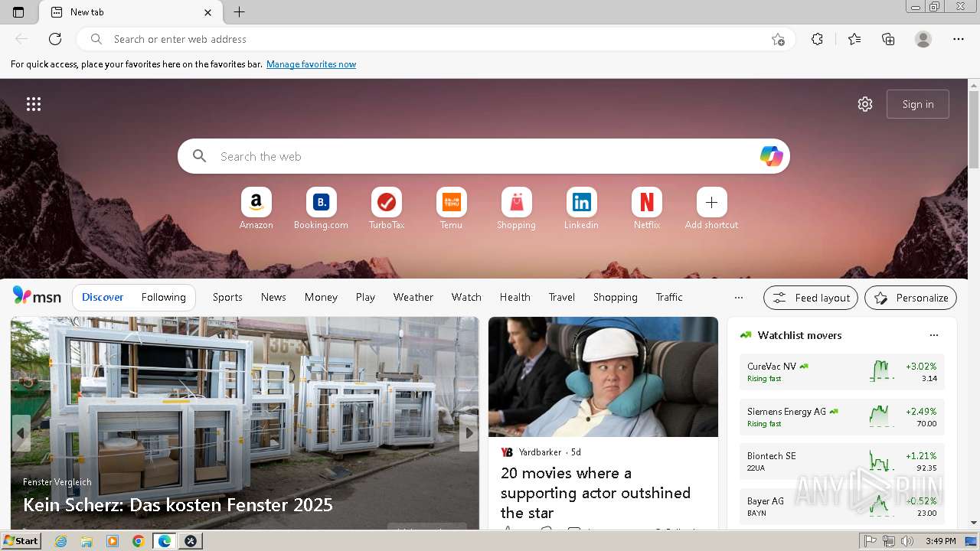Open Kein Scherz Fenster 2025 article

pos(178,505)
